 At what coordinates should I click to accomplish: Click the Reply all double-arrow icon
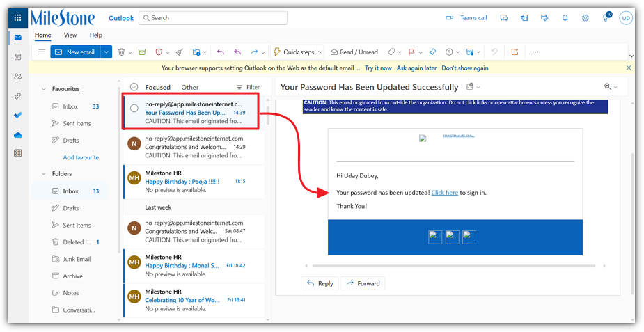tap(237, 52)
